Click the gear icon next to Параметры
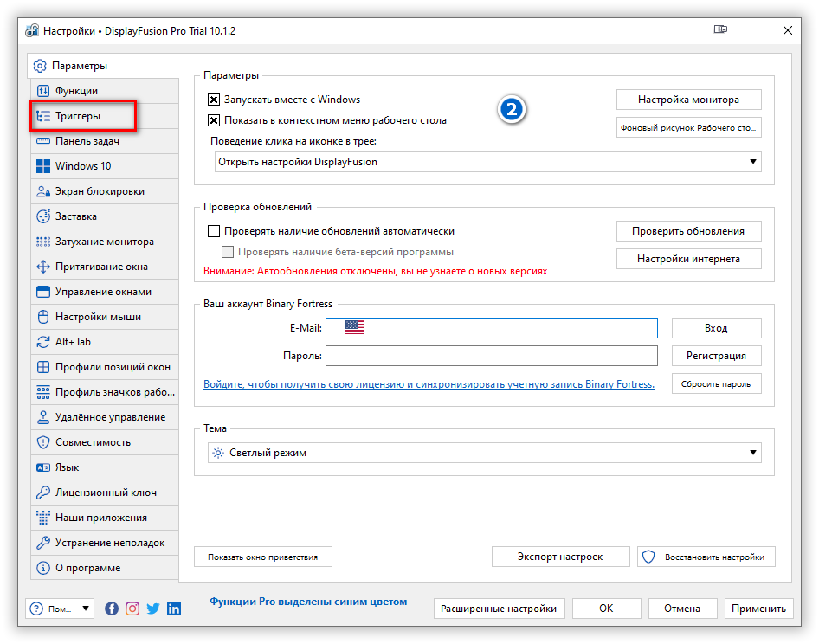Screen dimensions: 819x644 40,66
